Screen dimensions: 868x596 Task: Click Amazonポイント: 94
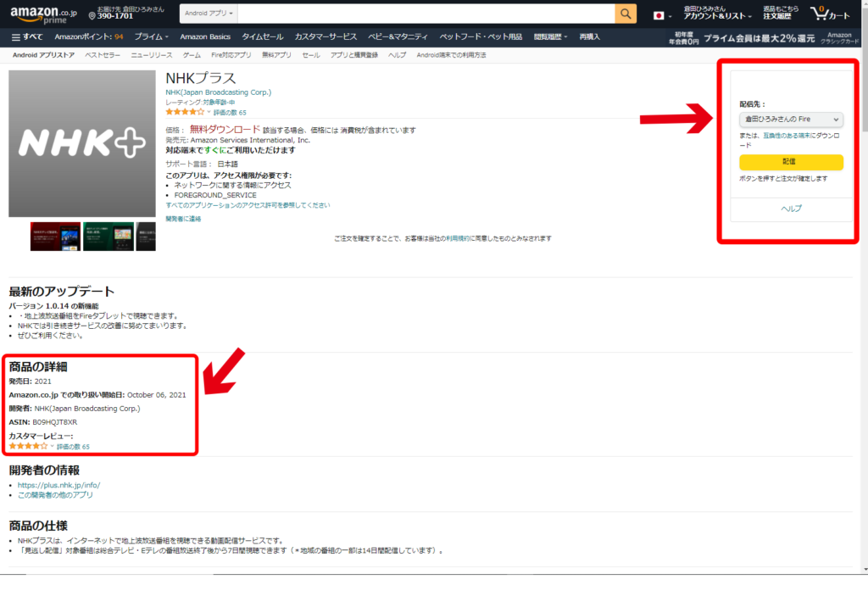click(x=88, y=37)
